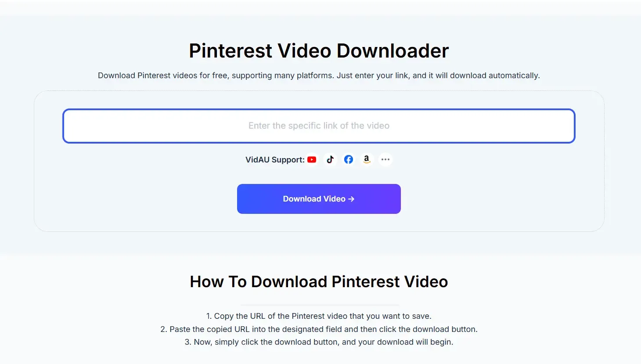Click the Download Video button
641x364 pixels.
click(319, 199)
